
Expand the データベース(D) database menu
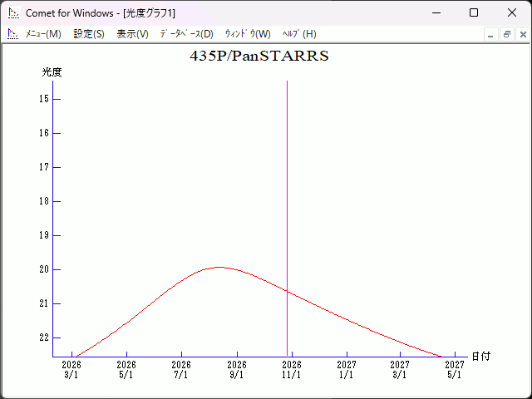coord(186,34)
